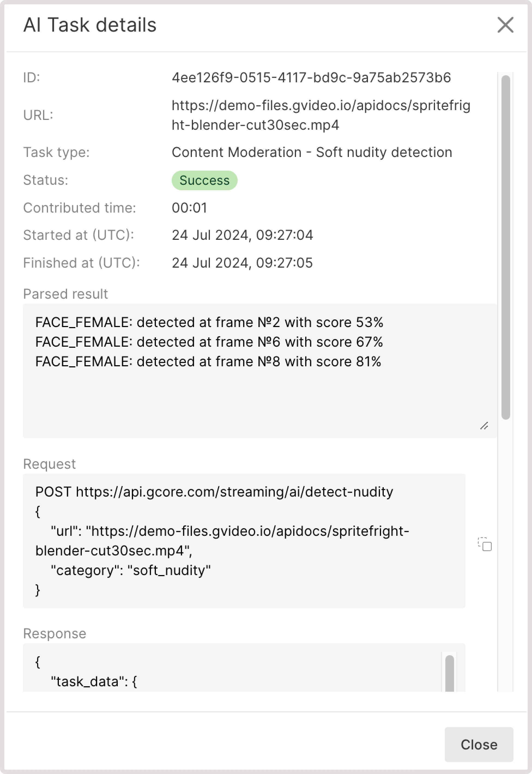Viewport: 532px width, 774px height.
Task: Click the Finished at timestamp
Action: point(242,263)
